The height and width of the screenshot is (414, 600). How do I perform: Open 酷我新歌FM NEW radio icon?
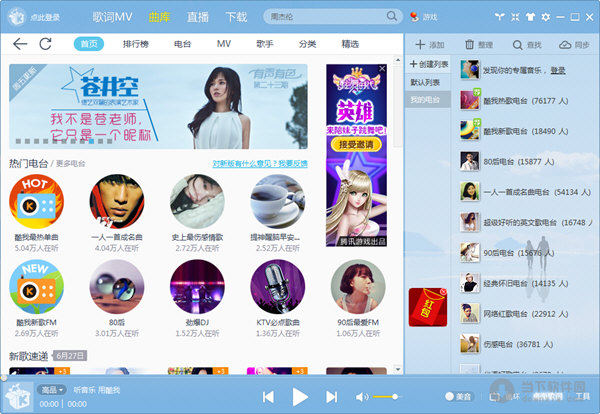click(x=36, y=287)
